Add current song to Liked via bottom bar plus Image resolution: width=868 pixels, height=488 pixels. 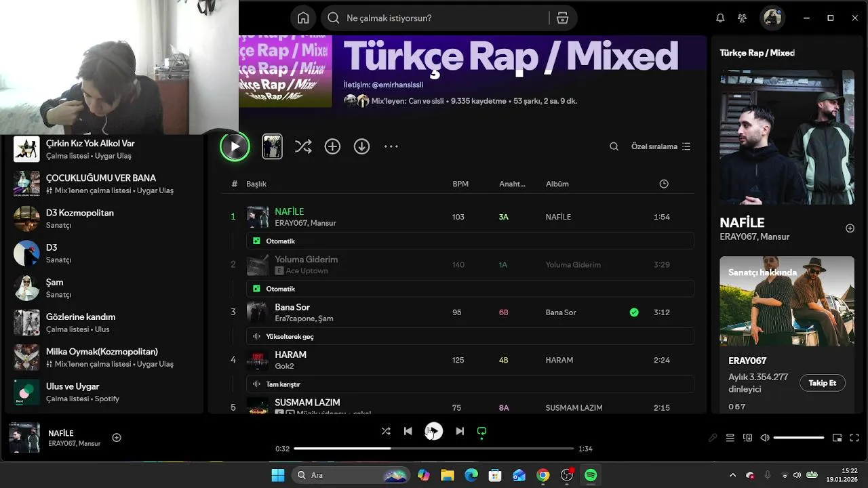[x=117, y=438]
